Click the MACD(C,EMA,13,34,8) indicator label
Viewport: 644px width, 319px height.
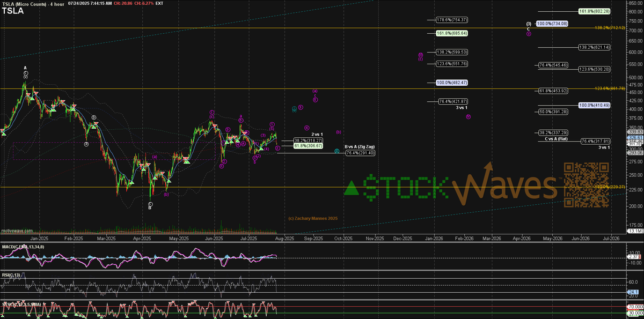[x=23, y=247]
